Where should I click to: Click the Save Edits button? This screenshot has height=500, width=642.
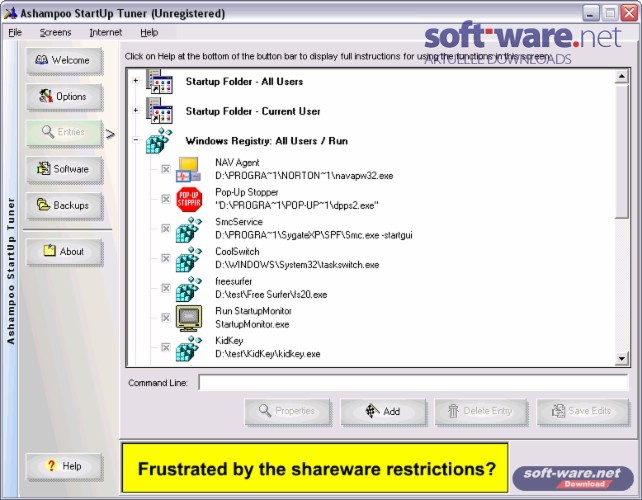pyautogui.click(x=583, y=411)
